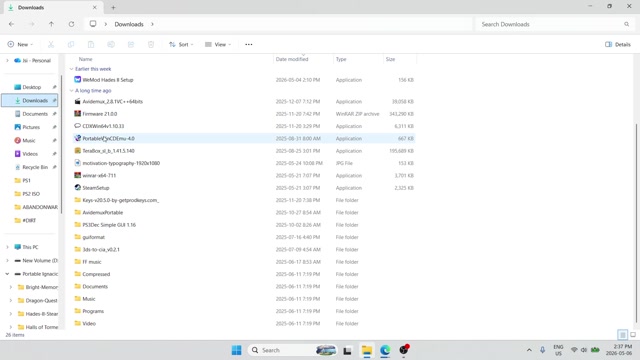Click the Delete trash icon
640x360 pixels.
(151, 44)
